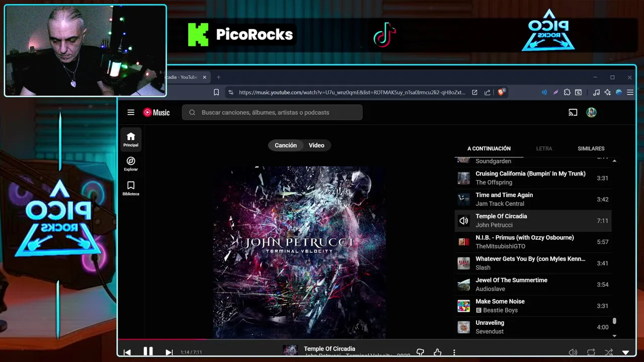
Task: Click the cast to device icon
Action: 573,113
